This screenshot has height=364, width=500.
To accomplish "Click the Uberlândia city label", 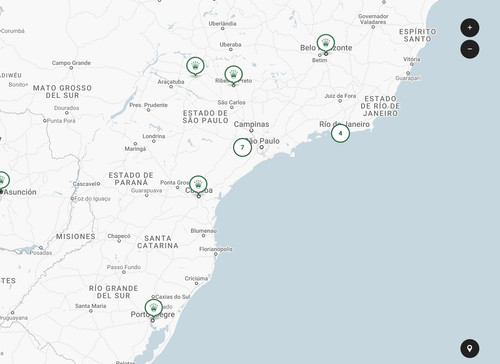I will point(223,24).
